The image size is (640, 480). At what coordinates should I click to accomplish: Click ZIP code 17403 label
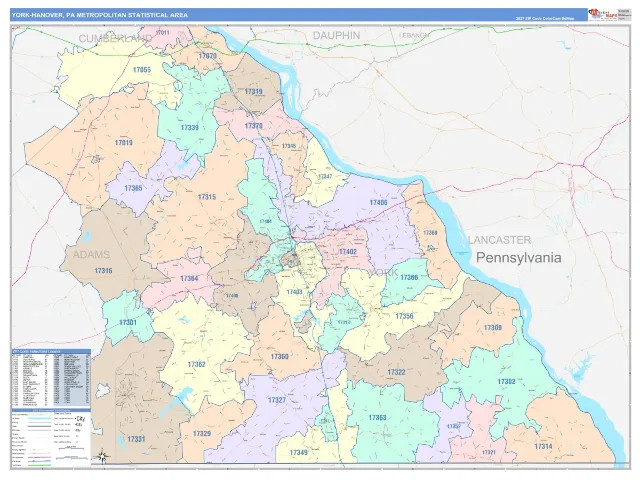[294, 292]
